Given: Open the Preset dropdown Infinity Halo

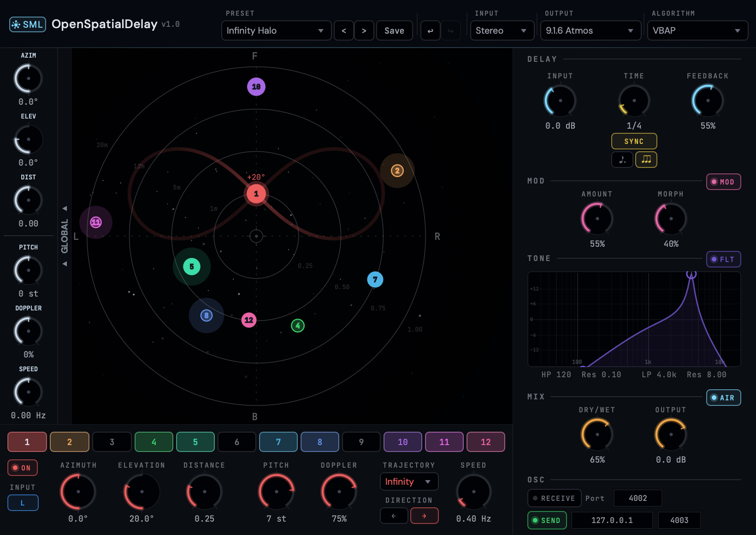Looking at the screenshot, I should 277,30.
